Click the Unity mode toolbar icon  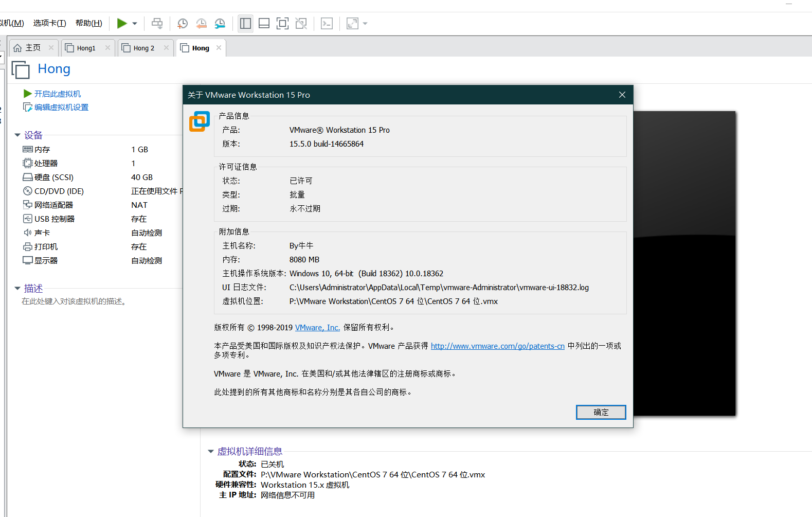(x=301, y=23)
